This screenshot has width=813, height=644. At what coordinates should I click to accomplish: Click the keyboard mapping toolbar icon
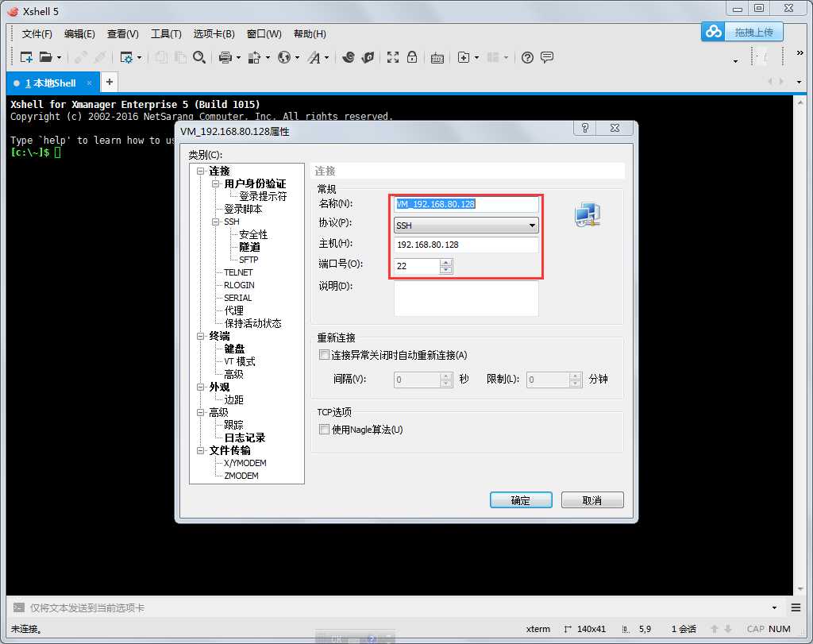click(437, 57)
